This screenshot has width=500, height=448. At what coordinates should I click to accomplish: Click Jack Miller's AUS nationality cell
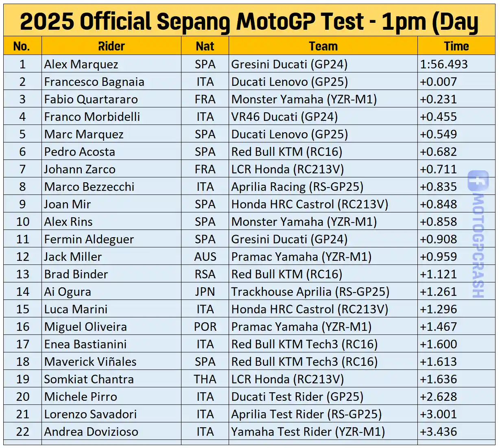pyautogui.click(x=205, y=257)
